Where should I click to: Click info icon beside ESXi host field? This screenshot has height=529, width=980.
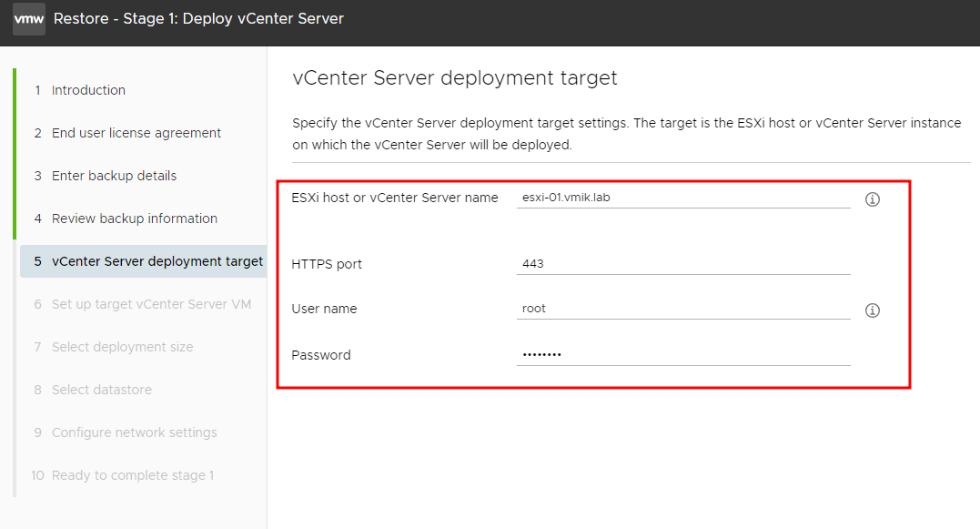pyautogui.click(x=872, y=198)
